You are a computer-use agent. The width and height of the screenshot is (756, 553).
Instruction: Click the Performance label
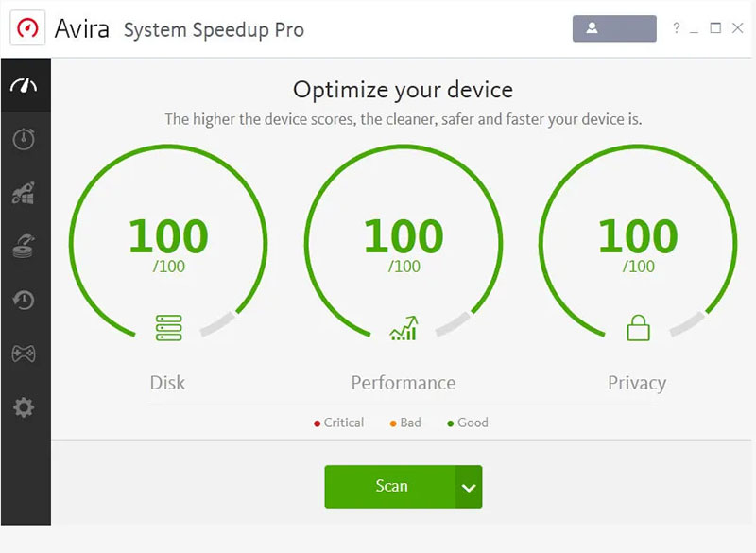(404, 383)
